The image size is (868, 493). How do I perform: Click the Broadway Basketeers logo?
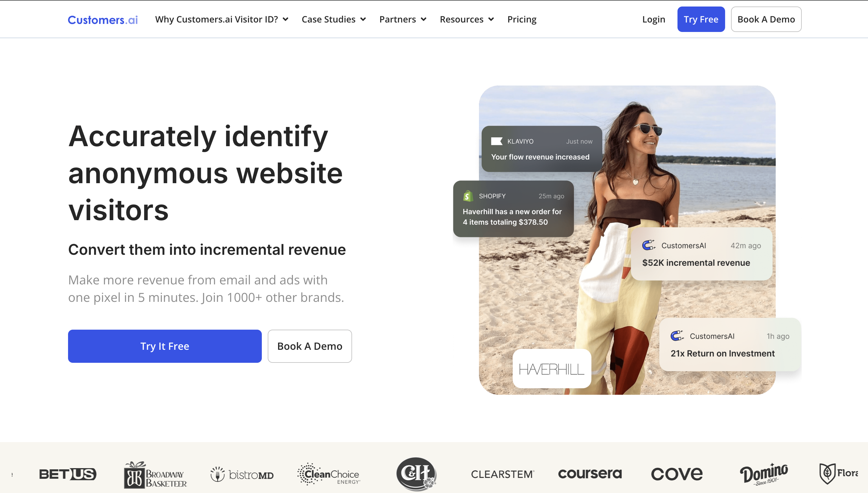pos(155,475)
